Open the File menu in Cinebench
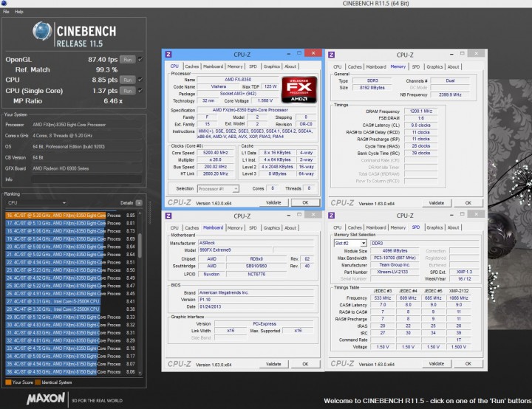Viewport: 532px width, 409px height. tap(6, 12)
